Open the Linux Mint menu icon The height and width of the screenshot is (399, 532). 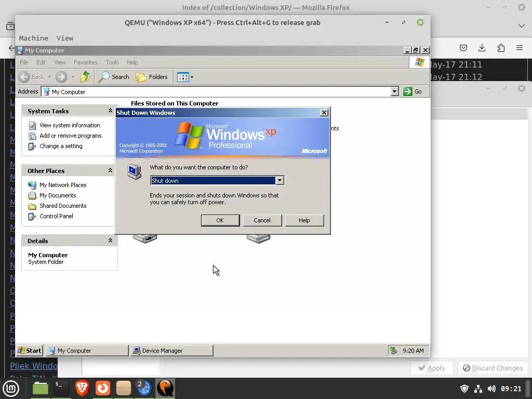[x=11, y=388]
